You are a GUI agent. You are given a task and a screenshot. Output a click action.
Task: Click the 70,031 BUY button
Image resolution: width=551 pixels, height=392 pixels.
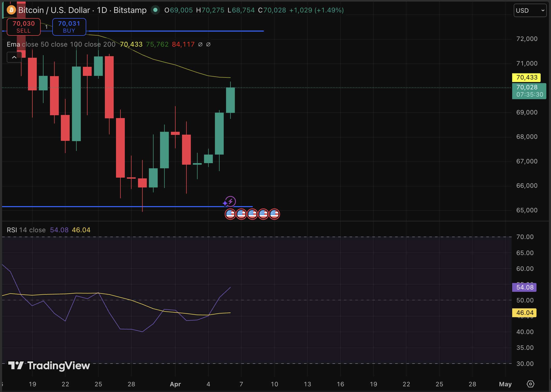(x=69, y=27)
